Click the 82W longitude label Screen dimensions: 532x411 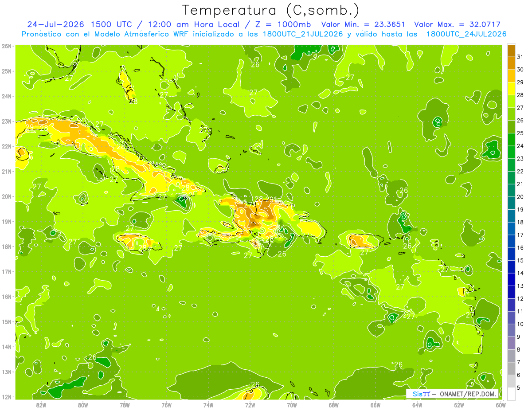tap(41, 405)
